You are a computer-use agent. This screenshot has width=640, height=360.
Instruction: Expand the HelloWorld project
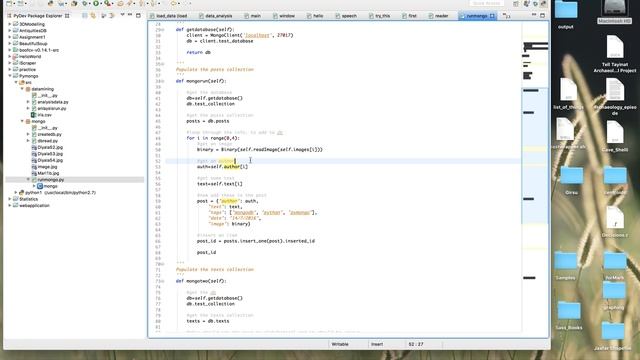click(10, 57)
